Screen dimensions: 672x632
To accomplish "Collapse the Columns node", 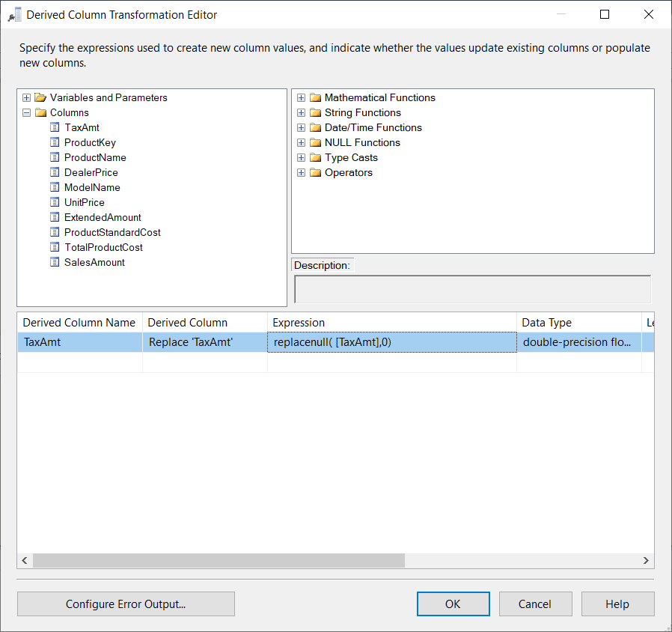I will (x=26, y=112).
